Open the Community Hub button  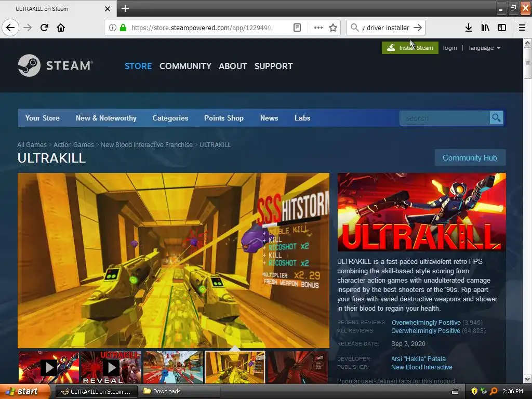(x=470, y=158)
